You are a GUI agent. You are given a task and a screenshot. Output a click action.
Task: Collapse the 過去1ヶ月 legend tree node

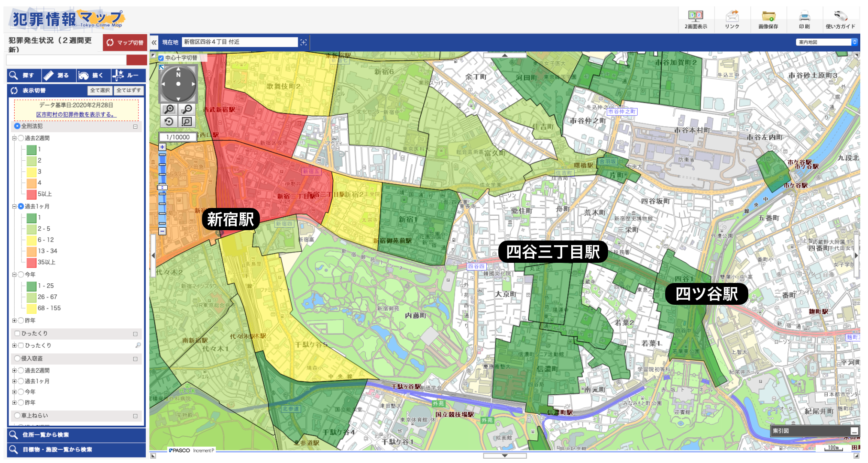click(14, 206)
